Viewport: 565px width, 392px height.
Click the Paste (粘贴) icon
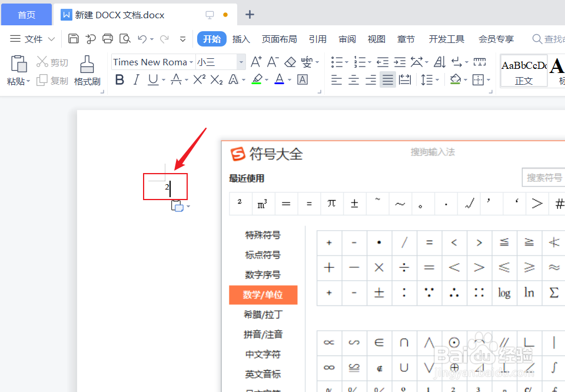point(18,64)
